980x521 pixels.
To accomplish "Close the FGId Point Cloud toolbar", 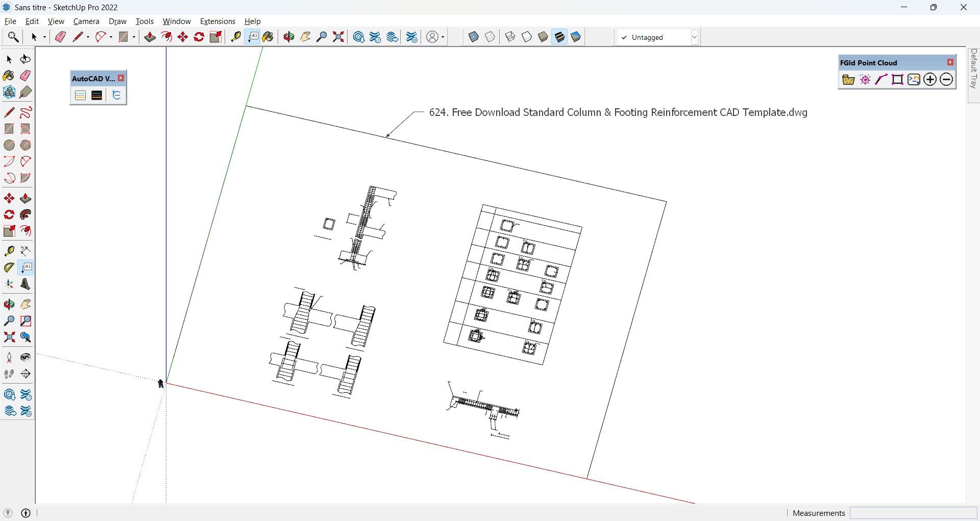I will (x=950, y=62).
